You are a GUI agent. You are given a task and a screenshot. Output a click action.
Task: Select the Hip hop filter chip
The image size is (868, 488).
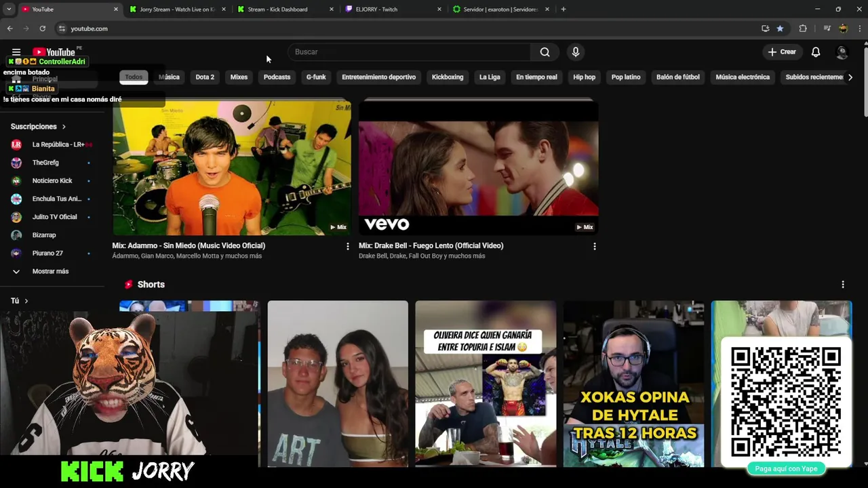584,77
